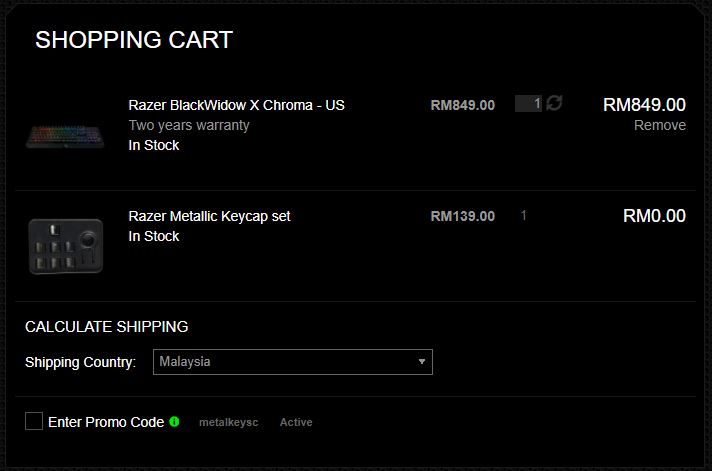Open Razer BlackWidow X Chroma - US product link

click(237, 105)
